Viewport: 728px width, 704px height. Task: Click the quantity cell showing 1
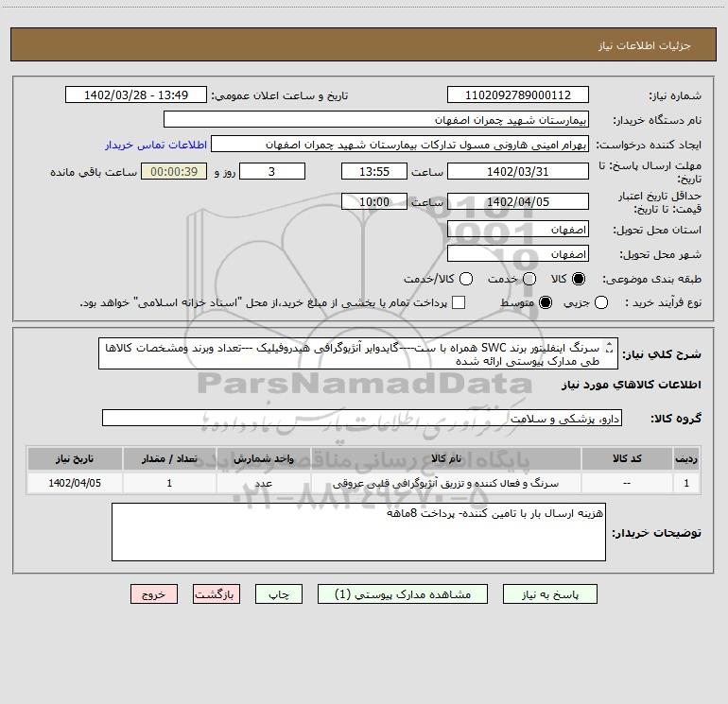tap(169, 483)
